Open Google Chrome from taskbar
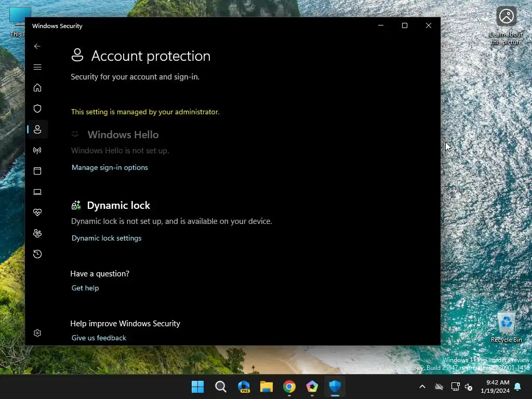The width and height of the screenshot is (532, 399). pyautogui.click(x=289, y=387)
